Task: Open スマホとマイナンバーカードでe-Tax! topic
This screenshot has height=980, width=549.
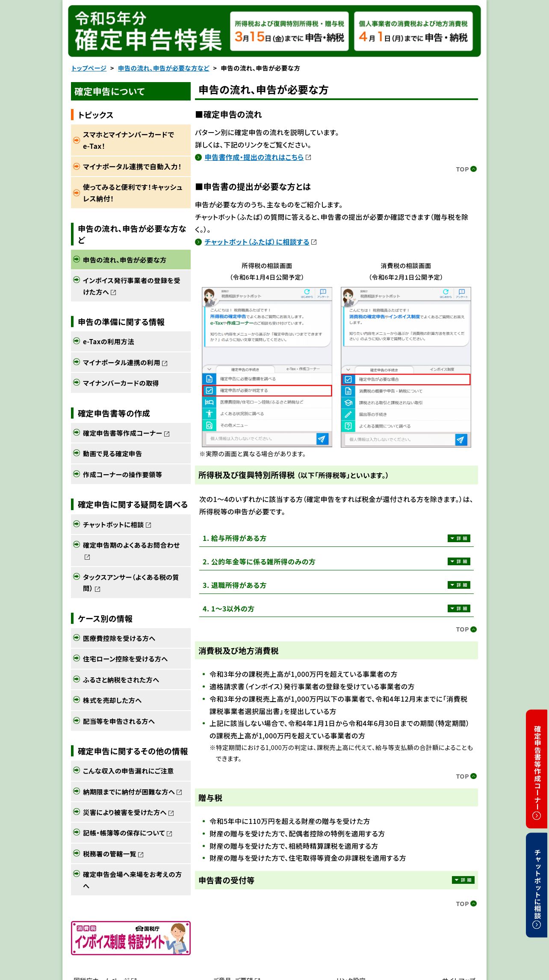Action: [x=131, y=140]
